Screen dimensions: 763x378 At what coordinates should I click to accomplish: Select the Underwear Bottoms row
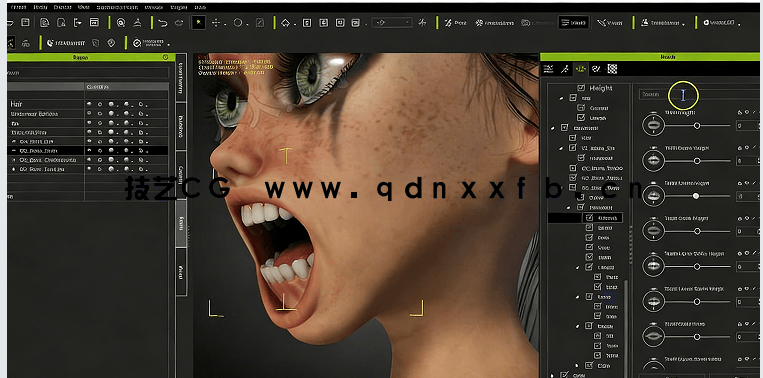pos(88,114)
